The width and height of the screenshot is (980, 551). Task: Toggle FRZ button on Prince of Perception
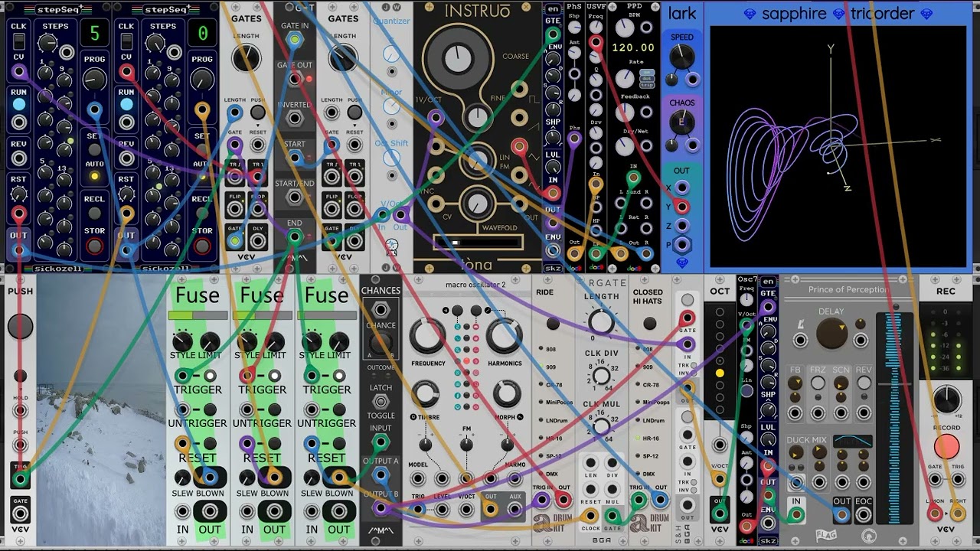818,383
